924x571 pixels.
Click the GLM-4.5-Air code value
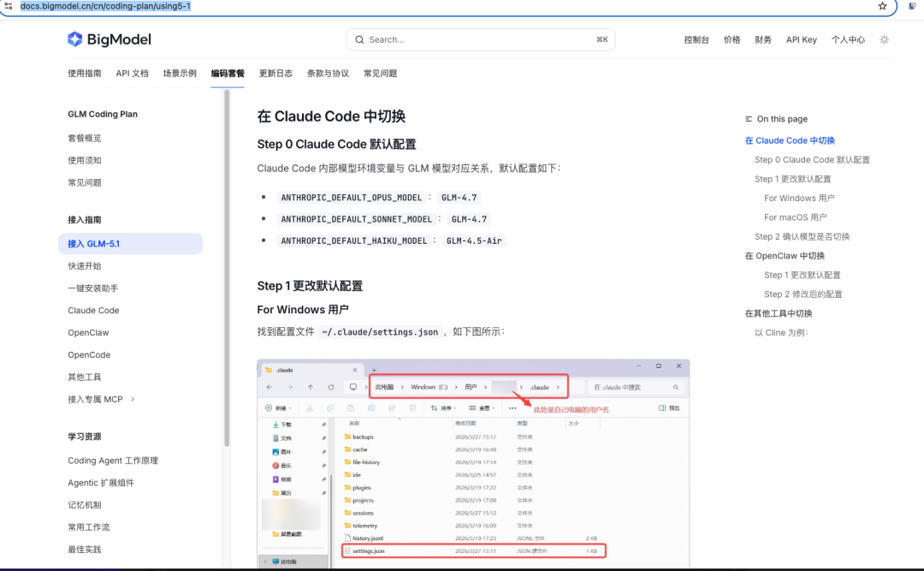pos(474,241)
